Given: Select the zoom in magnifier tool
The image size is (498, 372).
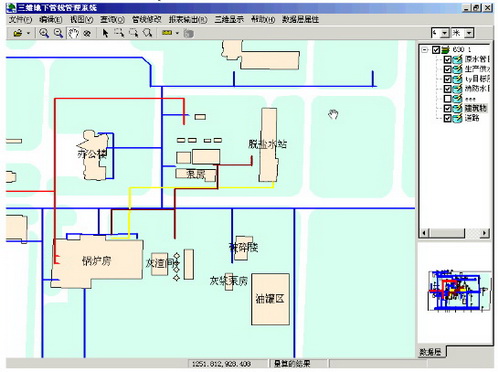Looking at the screenshot, I should [44, 33].
